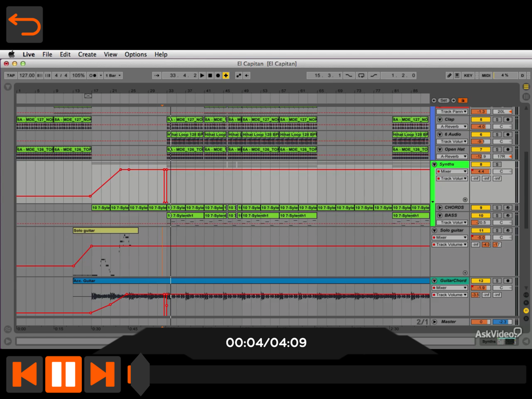This screenshot has width=532, height=399.
Task: Click the Stop transport button
Action: (x=210, y=76)
